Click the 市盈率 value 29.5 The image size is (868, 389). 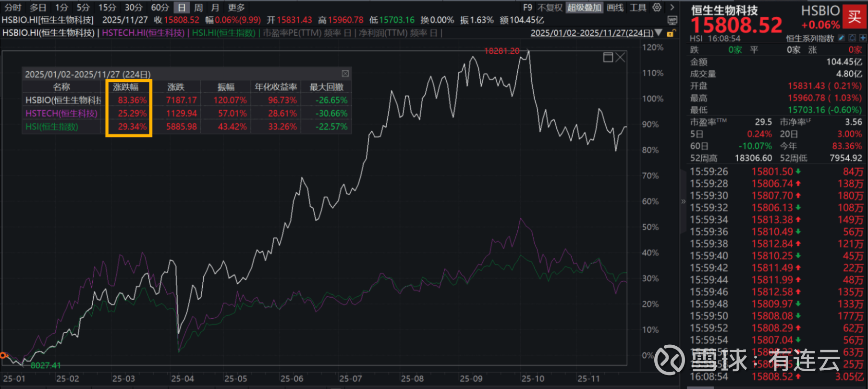point(763,122)
